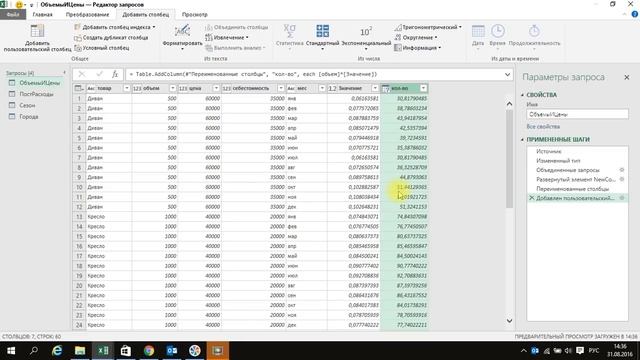The height and width of the screenshot is (360, 640).
Task: Open filter dropdown for мес column
Action: point(322,88)
